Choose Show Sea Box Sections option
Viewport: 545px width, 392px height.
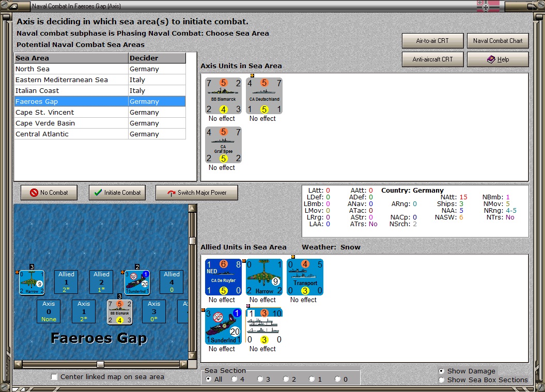441,380
